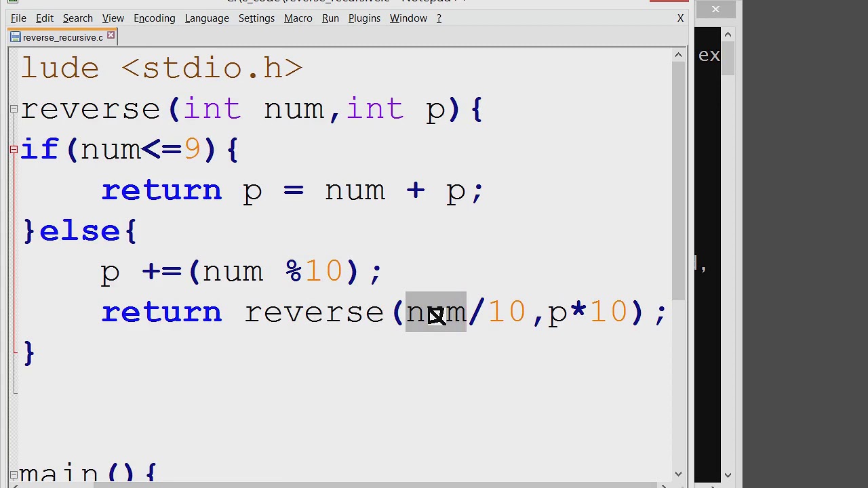The width and height of the screenshot is (868, 488).
Task: Open the Settings menu
Action: [256, 18]
